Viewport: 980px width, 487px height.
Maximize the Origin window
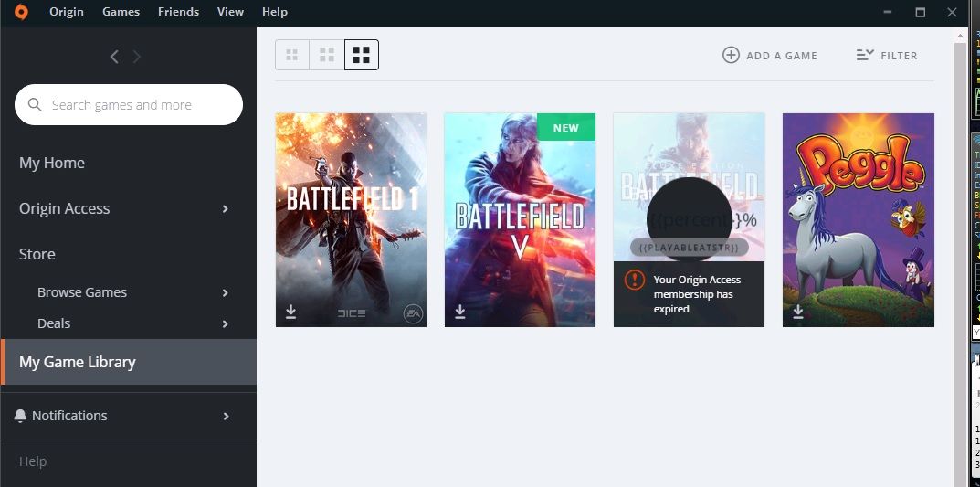pos(920,12)
